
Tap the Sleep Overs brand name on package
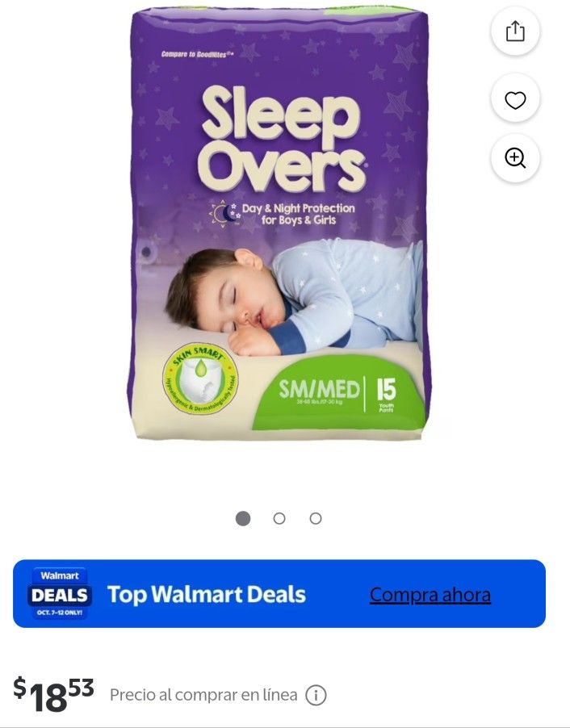coord(282,139)
